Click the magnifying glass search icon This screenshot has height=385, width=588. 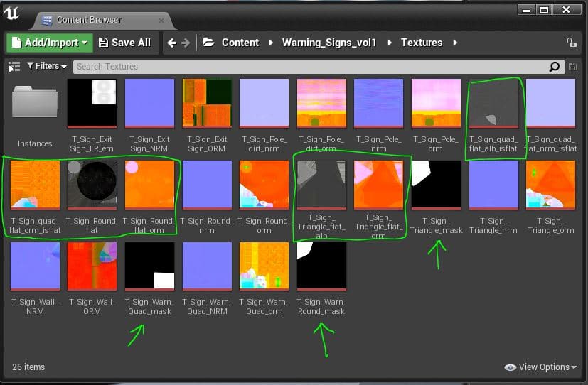555,67
